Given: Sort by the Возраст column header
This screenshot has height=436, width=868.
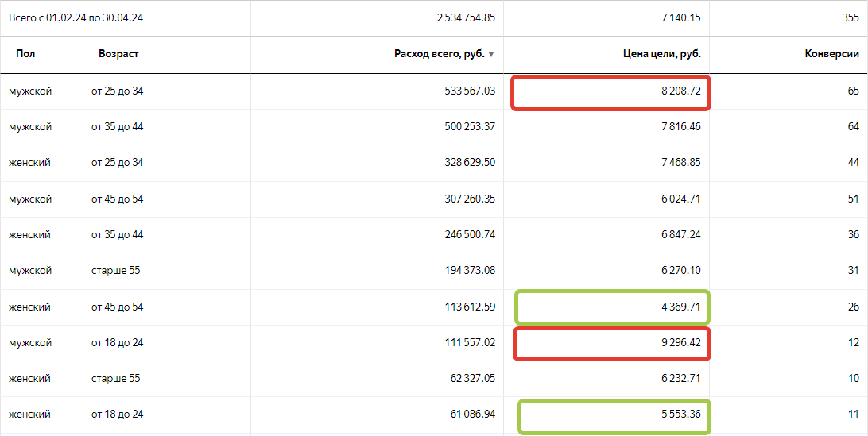Looking at the screenshot, I should point(118,54).
